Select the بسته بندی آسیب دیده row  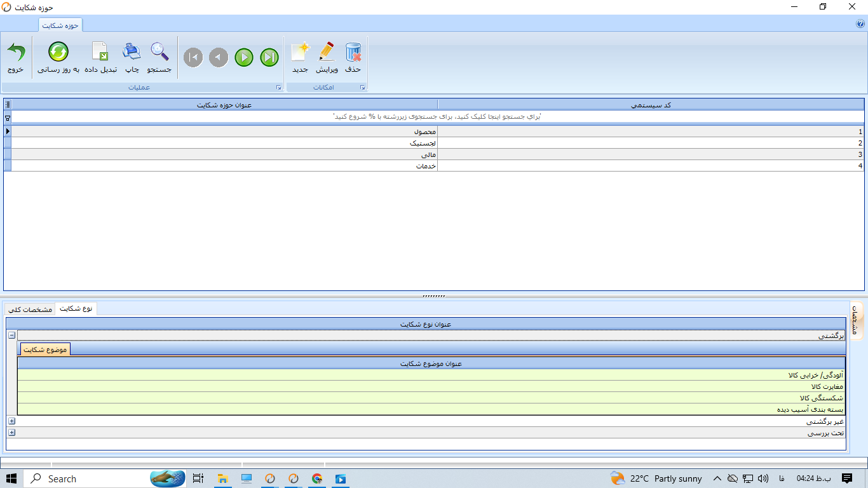pos(431,409)
